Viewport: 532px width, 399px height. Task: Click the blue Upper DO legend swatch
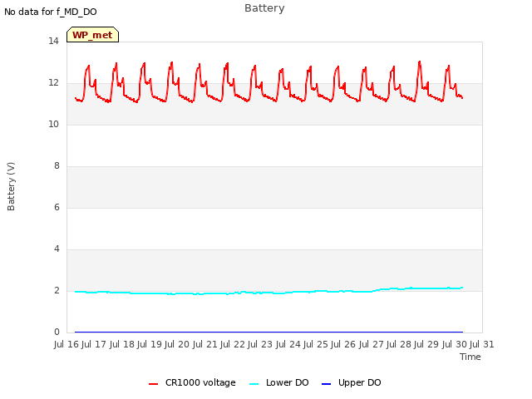pyautogui.click(x=326, y=384)
